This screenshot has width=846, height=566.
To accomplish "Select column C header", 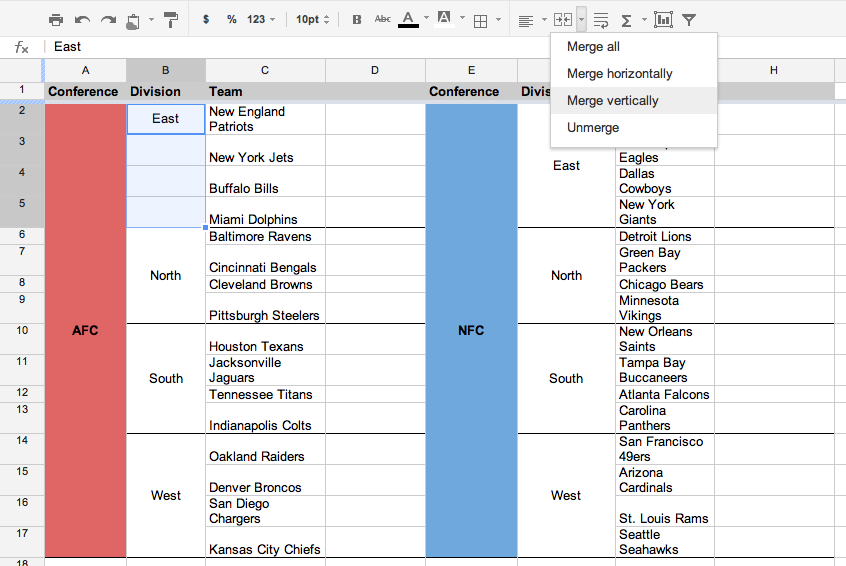I will click(x=265, y=70).
